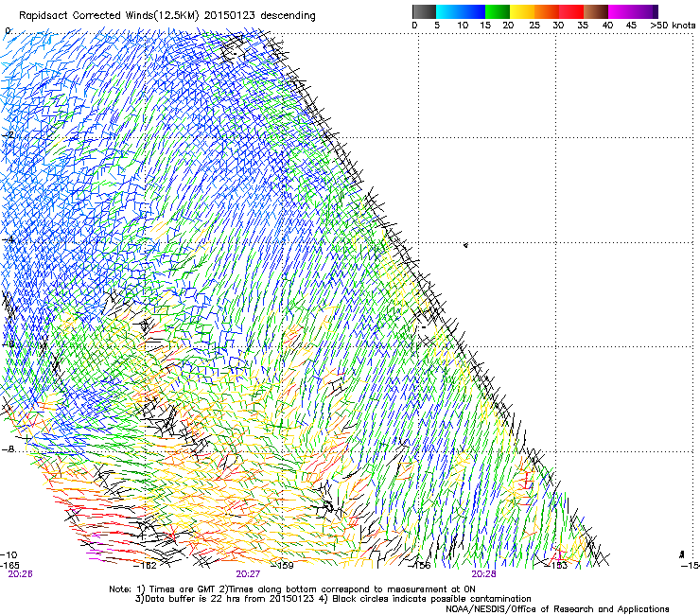The width and height of the screenshot is (700, 615).
Task: Click the gray 0-5 knots legend segment
Action: click(424, 11)
